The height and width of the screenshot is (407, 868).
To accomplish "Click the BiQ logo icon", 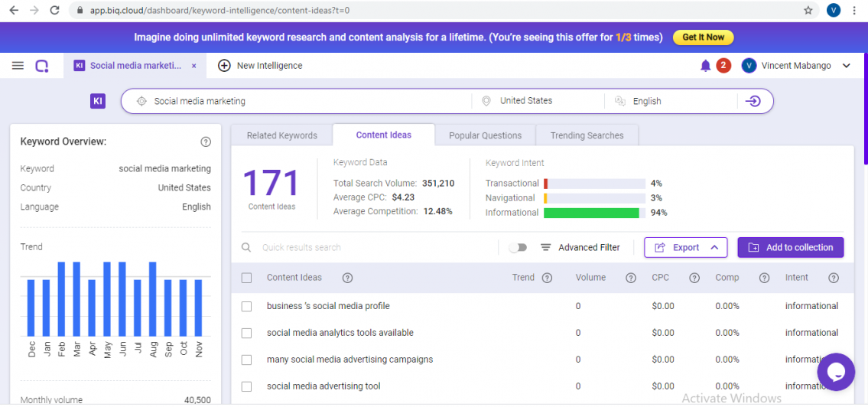I will click(42, 66).
